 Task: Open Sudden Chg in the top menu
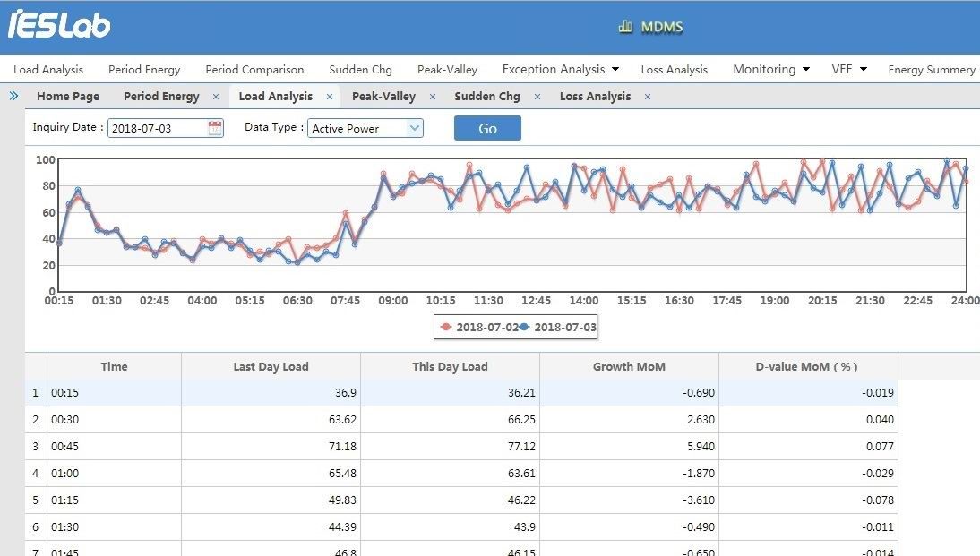[361, 69]
